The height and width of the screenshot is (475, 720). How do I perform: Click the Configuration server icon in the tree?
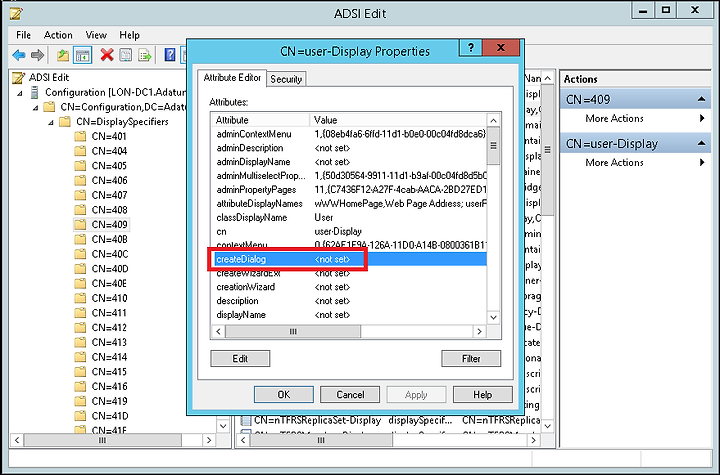34,92
